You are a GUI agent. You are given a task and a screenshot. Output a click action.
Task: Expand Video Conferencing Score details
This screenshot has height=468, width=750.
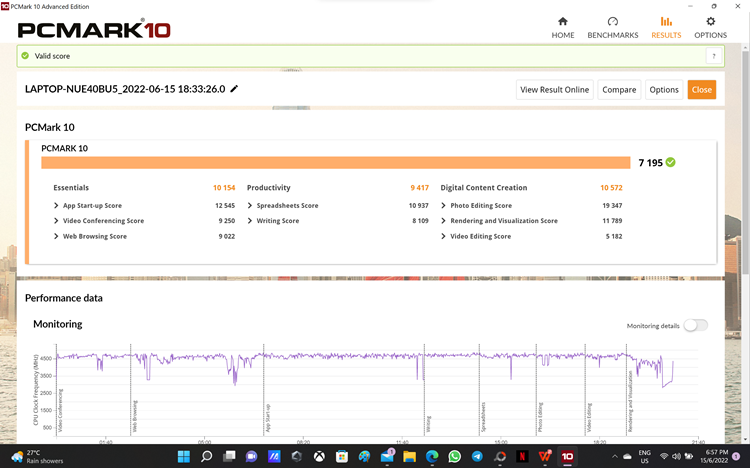point(56,221)
